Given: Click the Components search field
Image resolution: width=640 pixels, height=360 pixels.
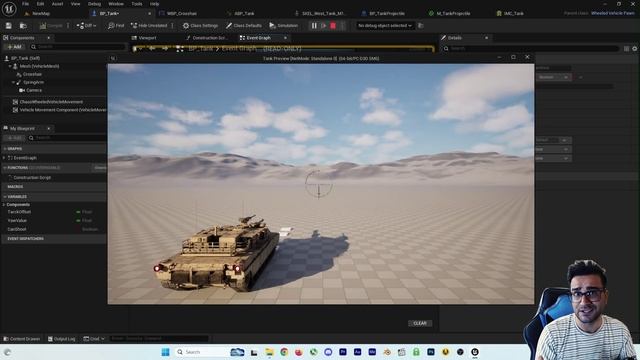Looking at the screenshot, I should point(78,47).
